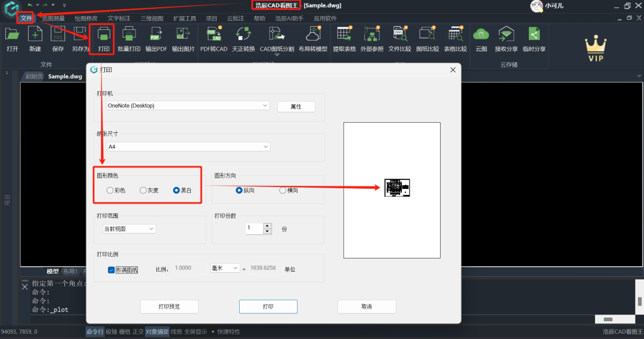Decrease print copies with down stepper
Viewport: 644px width, 339px height.
coord(267,231)
